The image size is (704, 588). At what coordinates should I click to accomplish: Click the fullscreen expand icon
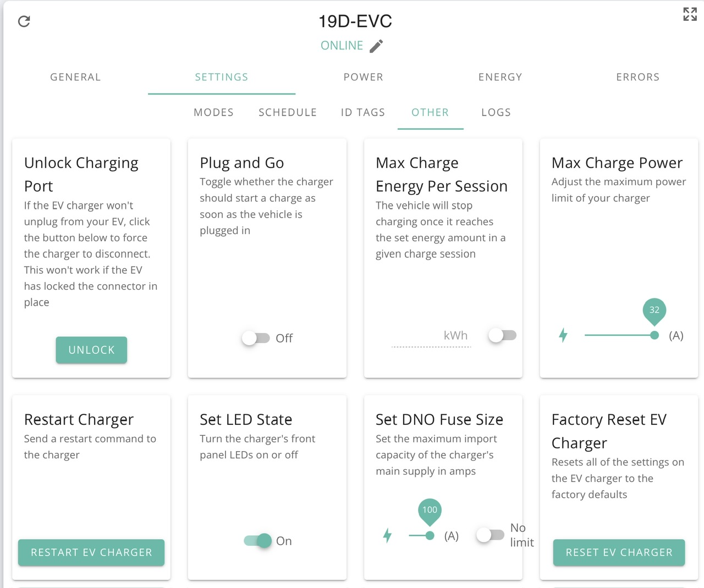pyautogui.click(x=690, y=14)
